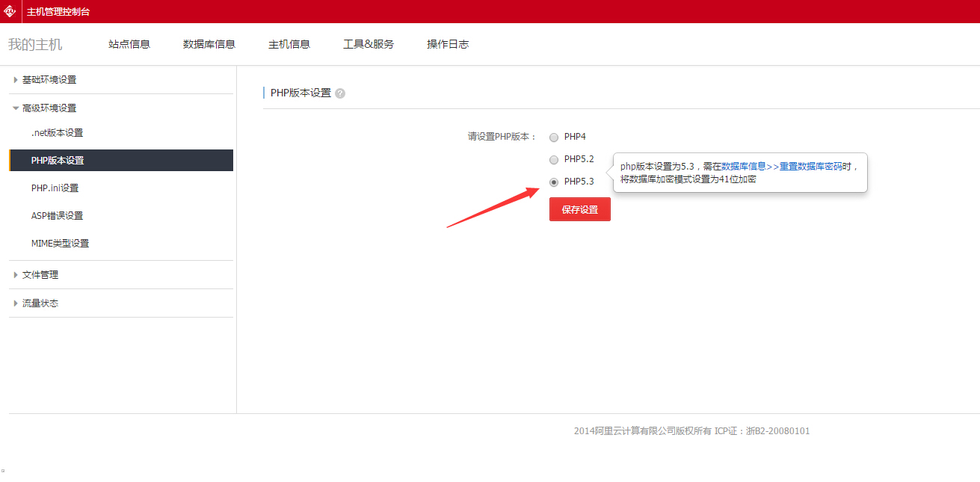Open .net版本设置 in the sidebar
Viewport: 980px width, 482px height.
coord(57,133)
